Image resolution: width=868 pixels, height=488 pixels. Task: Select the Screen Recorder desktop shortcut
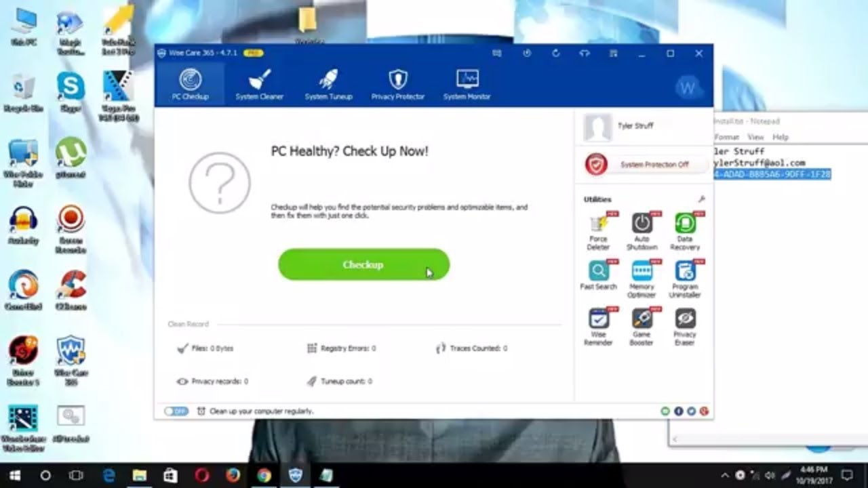pyautogui.click(x=71, y=229)
